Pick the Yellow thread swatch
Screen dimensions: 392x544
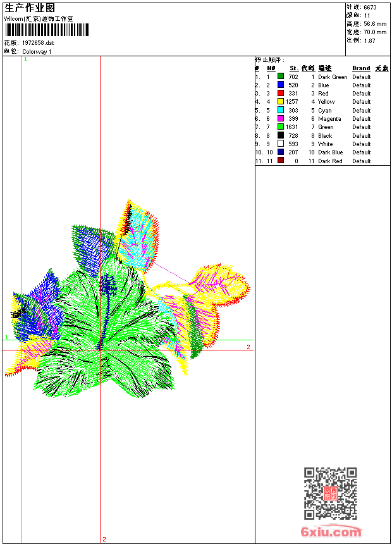pos(281,101)
